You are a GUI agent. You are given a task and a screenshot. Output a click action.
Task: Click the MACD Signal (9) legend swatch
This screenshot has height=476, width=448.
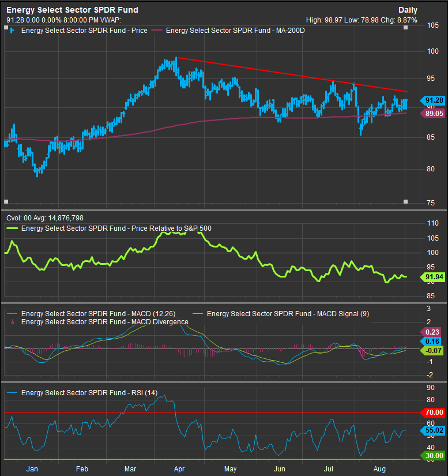click(x=198, y=314)
